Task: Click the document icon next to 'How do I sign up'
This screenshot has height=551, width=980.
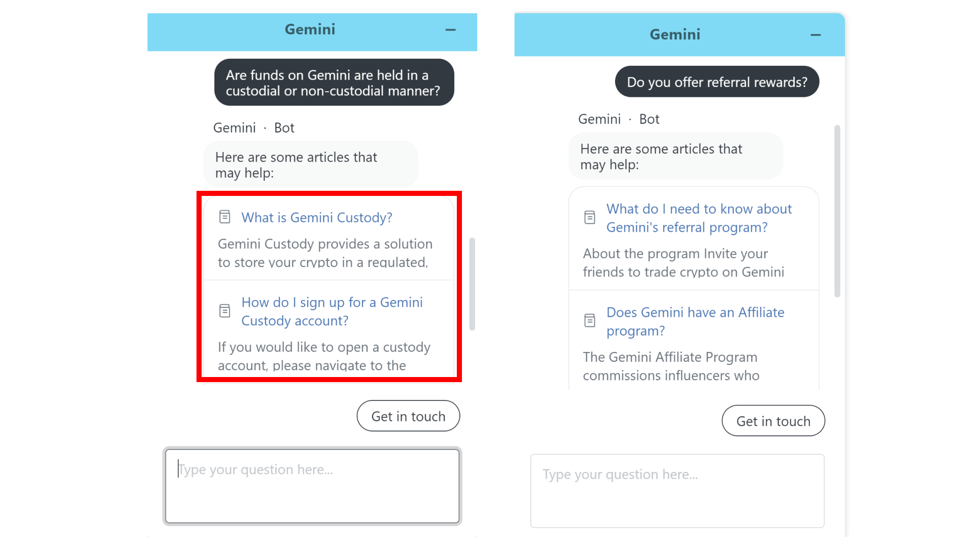Action: pyautogui.click(x=225, y=311)
